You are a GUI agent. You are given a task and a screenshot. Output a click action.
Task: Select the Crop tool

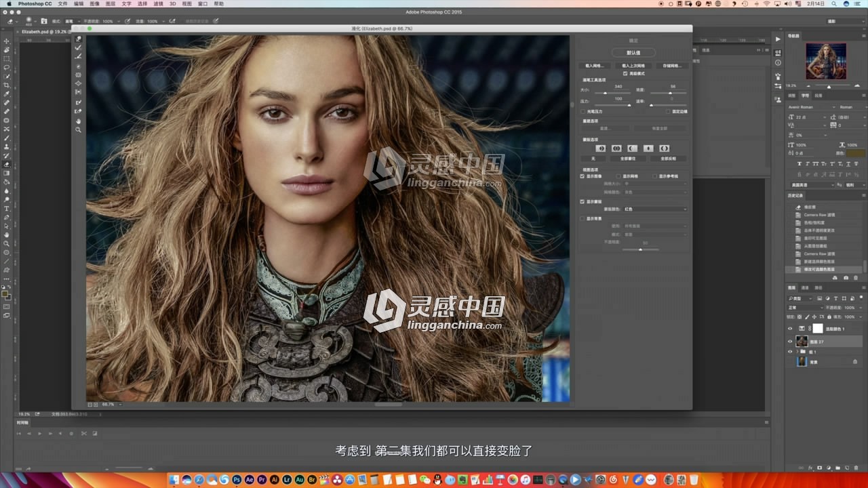coord(7,85)
